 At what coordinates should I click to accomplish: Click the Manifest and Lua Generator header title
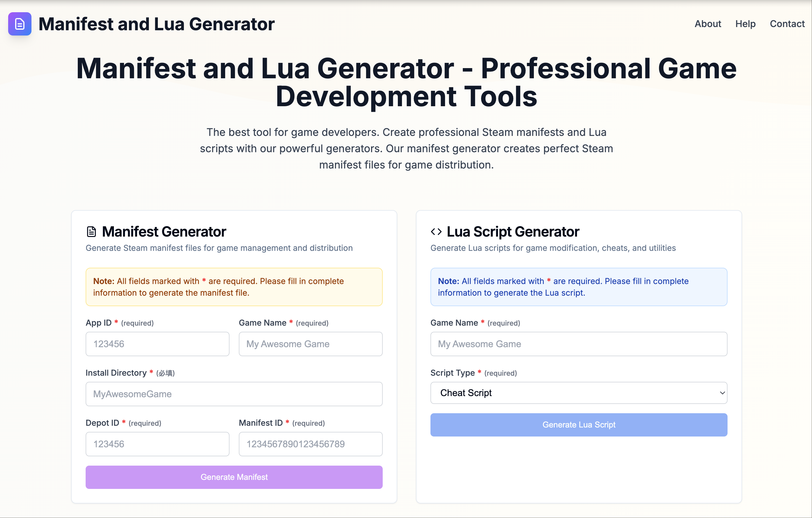coord(156,24)
